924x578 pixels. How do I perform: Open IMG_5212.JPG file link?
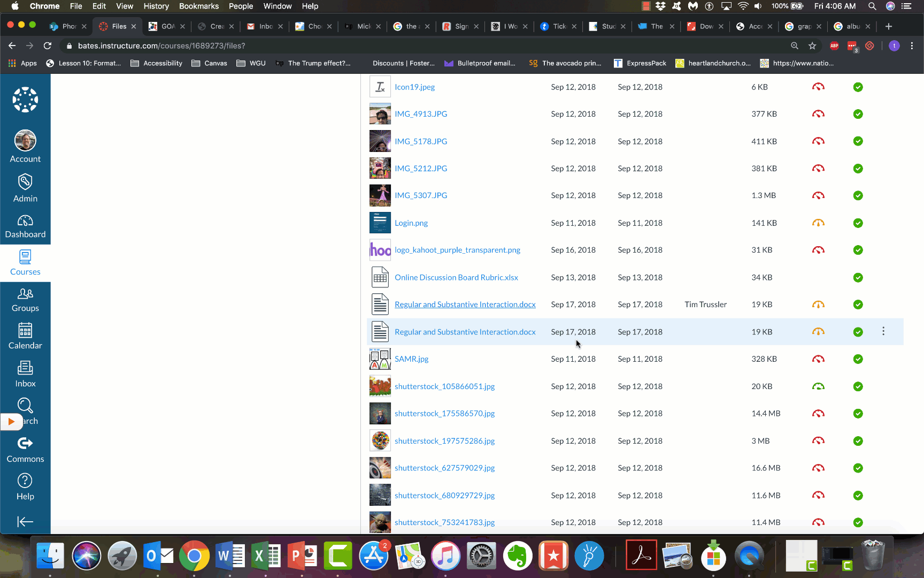pos(421,168)
